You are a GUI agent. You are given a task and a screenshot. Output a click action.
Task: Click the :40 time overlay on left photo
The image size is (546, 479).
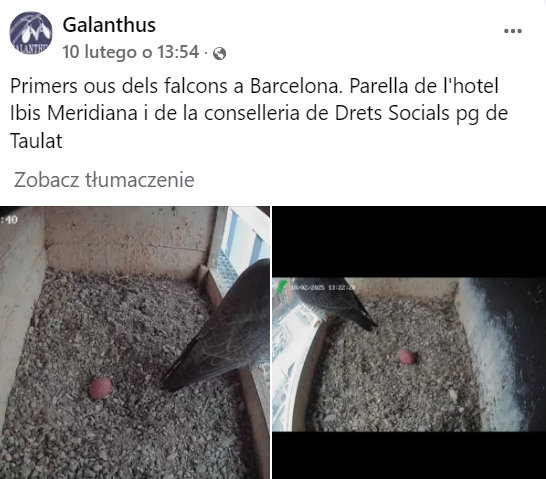pyautogui.click(x=9, y=220)
